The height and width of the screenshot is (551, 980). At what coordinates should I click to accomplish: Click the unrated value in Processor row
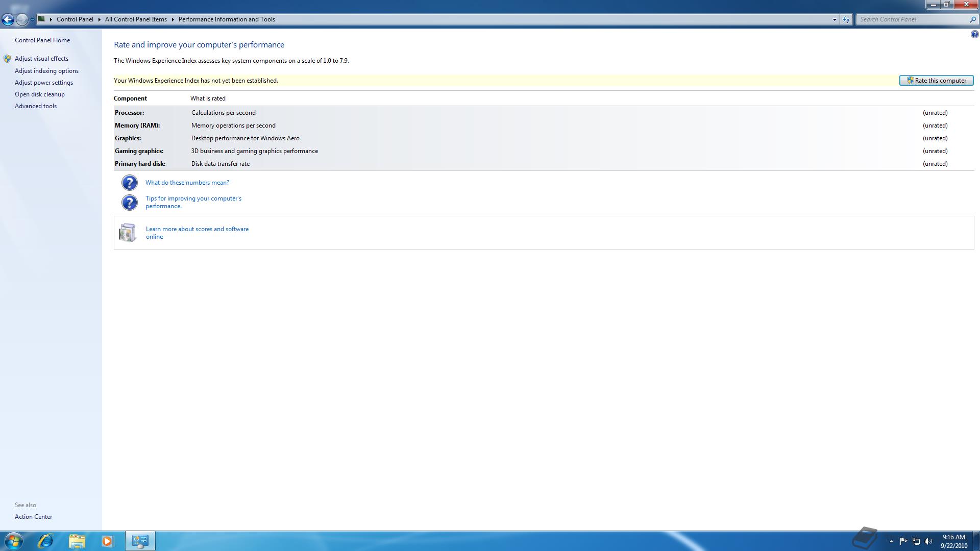(x=935, y=113)
